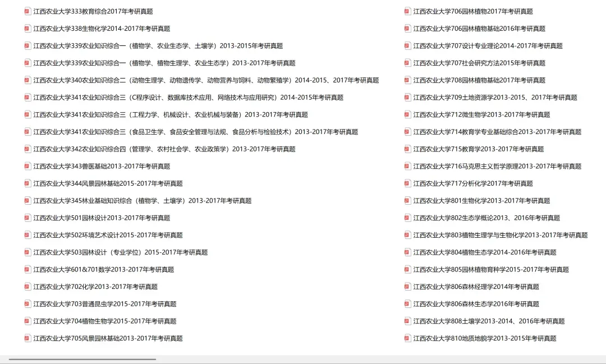The width and height of the screenshot is (606, 364).
Task: Select 343兽医基础2013-2017年考研真题 text
Action: pos(102,166)
